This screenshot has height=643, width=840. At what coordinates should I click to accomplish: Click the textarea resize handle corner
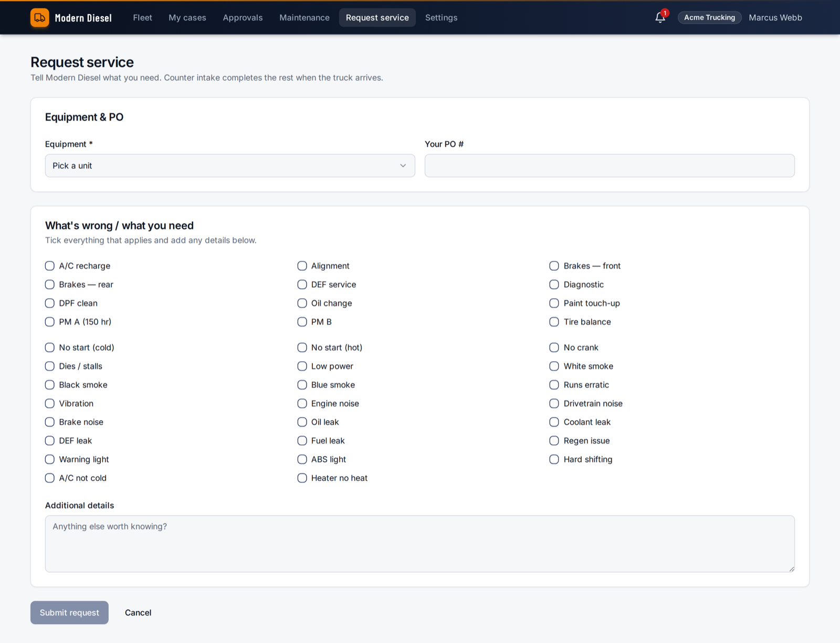[x=792, y=568]
